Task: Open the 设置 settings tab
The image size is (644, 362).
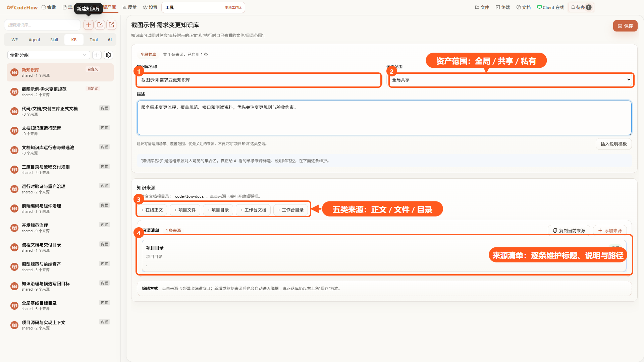Action: [150, 7]
